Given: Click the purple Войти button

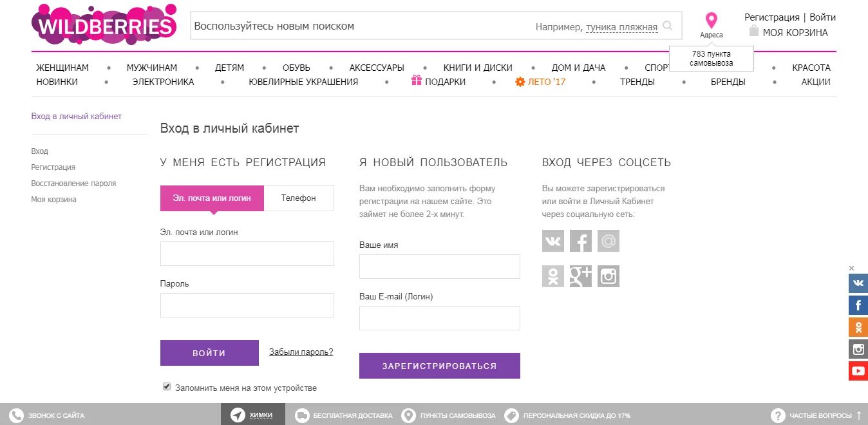Looking at the screenshot, I should click(x=209, y=353).
